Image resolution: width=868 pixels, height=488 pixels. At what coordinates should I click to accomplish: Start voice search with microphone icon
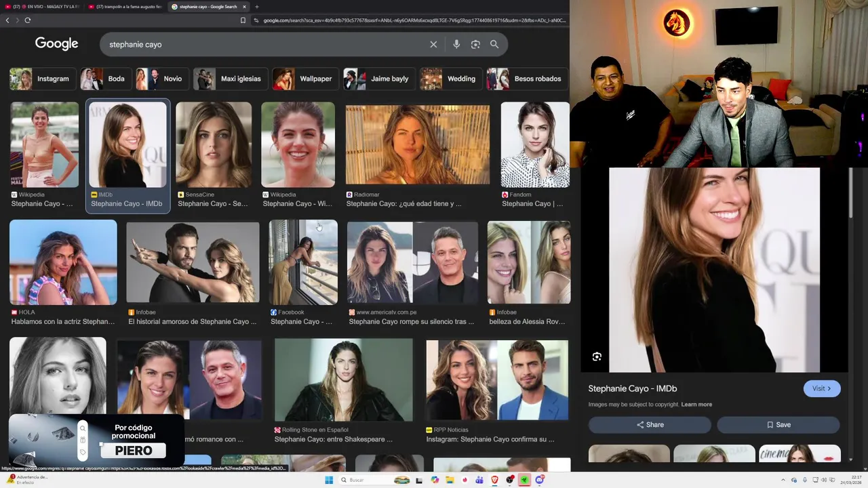(x=456, y=44)
